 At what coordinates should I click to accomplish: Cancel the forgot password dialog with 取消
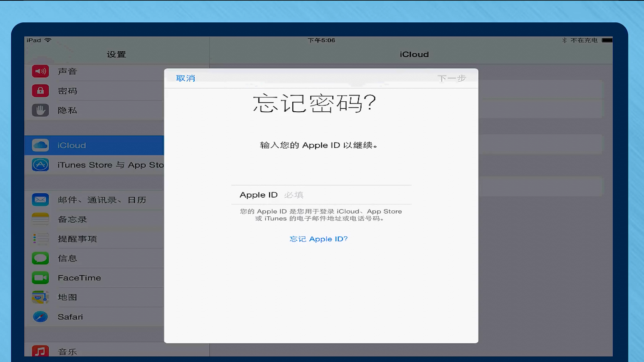[x=186, y=78]
